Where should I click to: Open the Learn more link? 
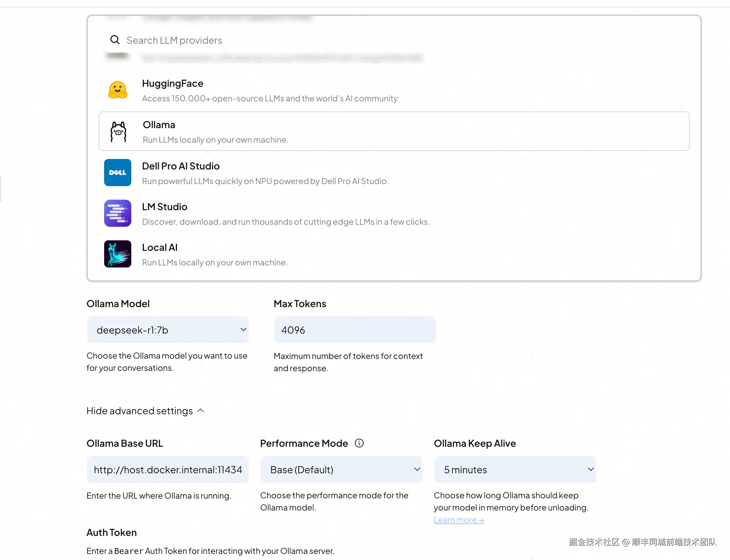(x=459, y=520)
